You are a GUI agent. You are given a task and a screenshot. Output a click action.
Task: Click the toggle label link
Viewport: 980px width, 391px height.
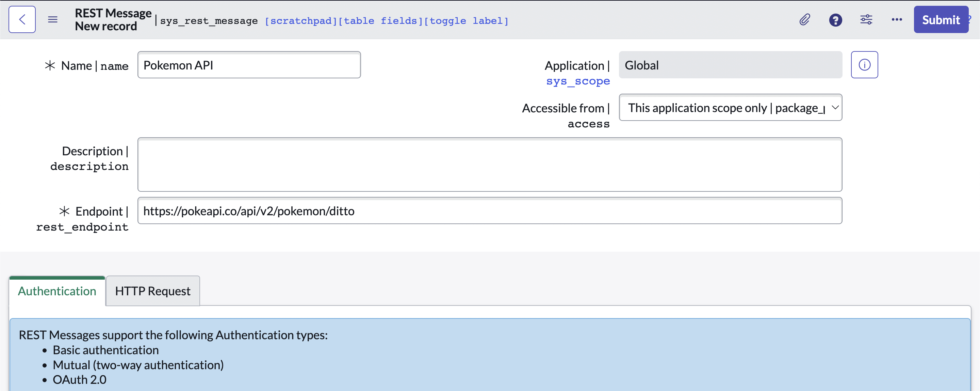click(466, 21)
